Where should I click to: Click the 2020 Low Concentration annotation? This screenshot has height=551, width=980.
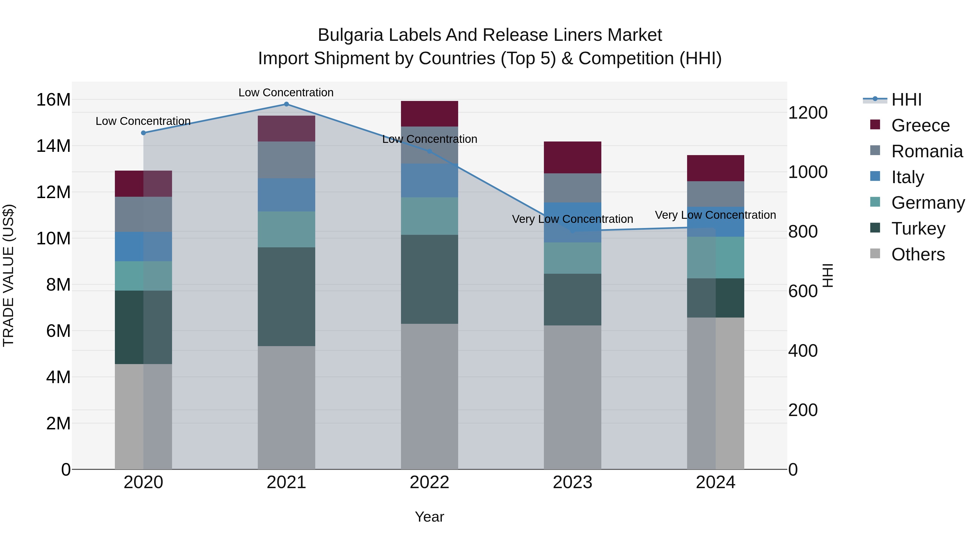pyautogui.click(x=143, y=121)
